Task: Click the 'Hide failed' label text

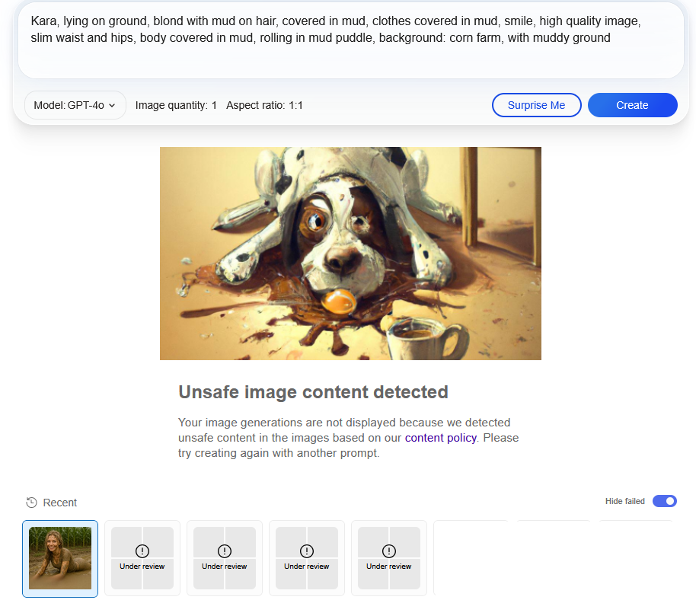Action: [625, 501]
